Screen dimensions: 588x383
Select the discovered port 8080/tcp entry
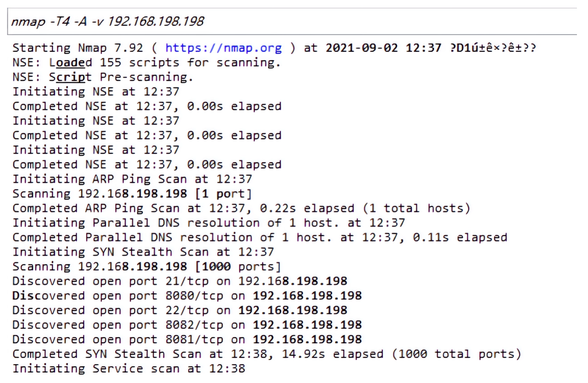(x=187, y=296)
